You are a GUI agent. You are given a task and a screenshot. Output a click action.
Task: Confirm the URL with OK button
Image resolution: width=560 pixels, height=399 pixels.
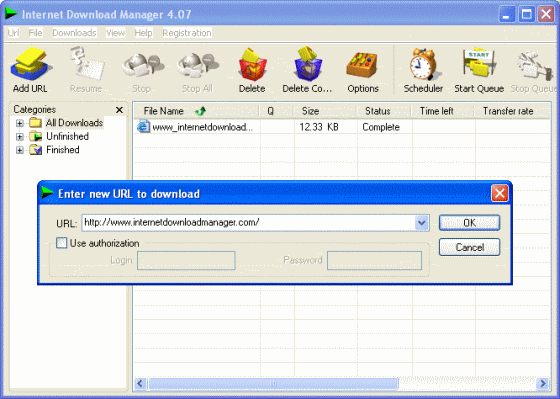pos(469,223)
